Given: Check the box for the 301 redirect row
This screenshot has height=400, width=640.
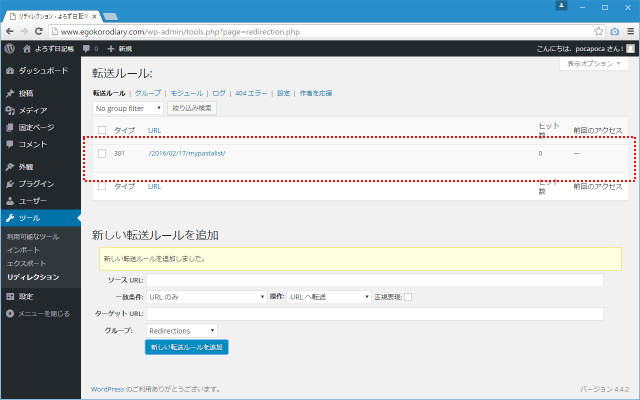Looking at the screenshot, I should click(102, 153).
